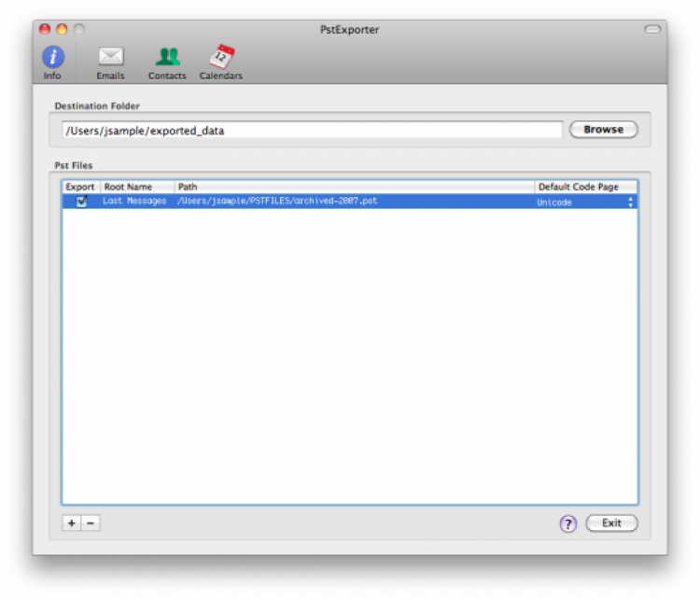Viewport: 700px width, 600px height.
Task: Minimize the PstExporter window
Action: pyautogui.click(x=62, y=29)
